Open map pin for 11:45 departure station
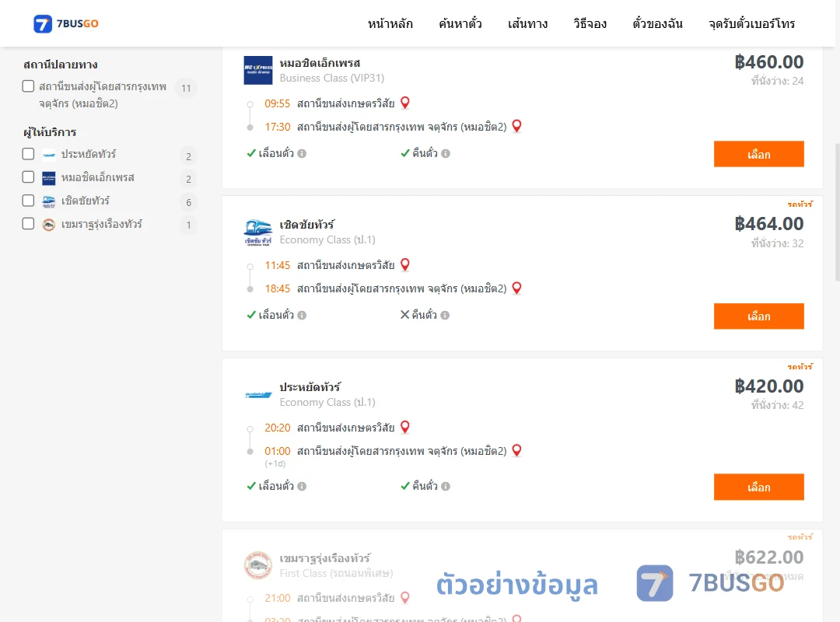This screenshot has height=622, width=840. point(405,264)
